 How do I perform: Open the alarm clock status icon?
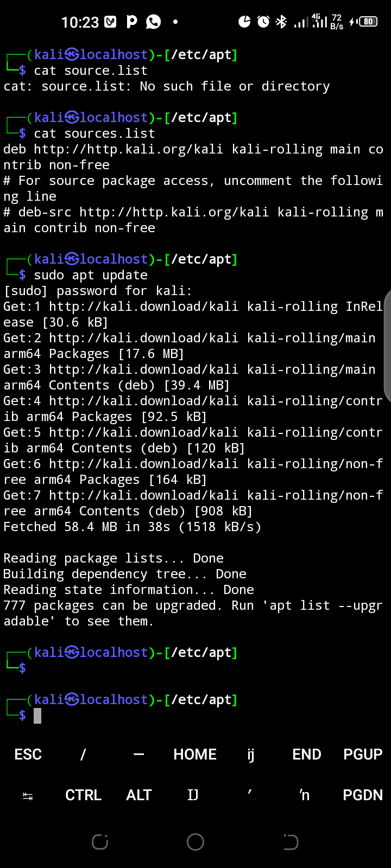(263, 22)
